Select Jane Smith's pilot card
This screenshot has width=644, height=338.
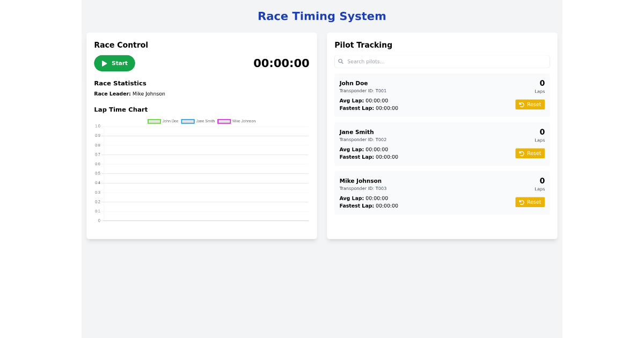click(442, 144)
